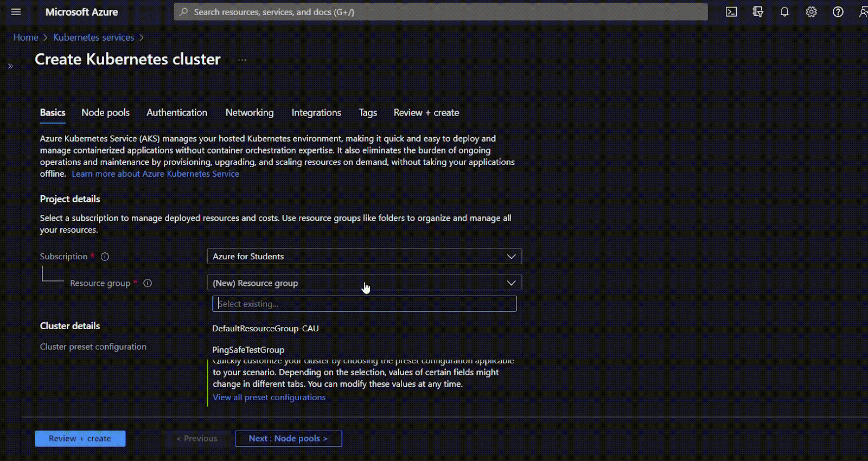Viewport: 868px width, 461px height.
Task: Open the Directories and subscriptions filter
Action: [x=758, y=12]
